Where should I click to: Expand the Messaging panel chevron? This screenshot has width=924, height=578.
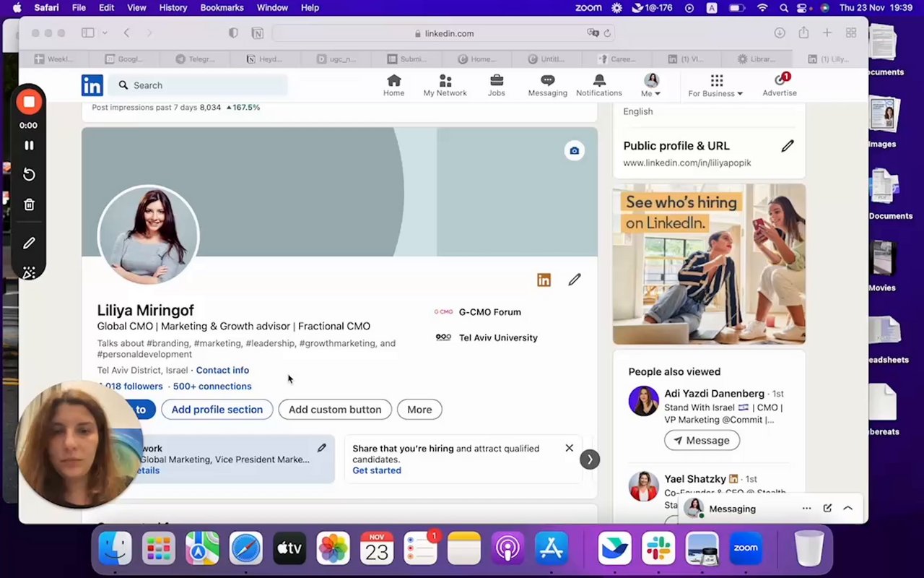848,509
